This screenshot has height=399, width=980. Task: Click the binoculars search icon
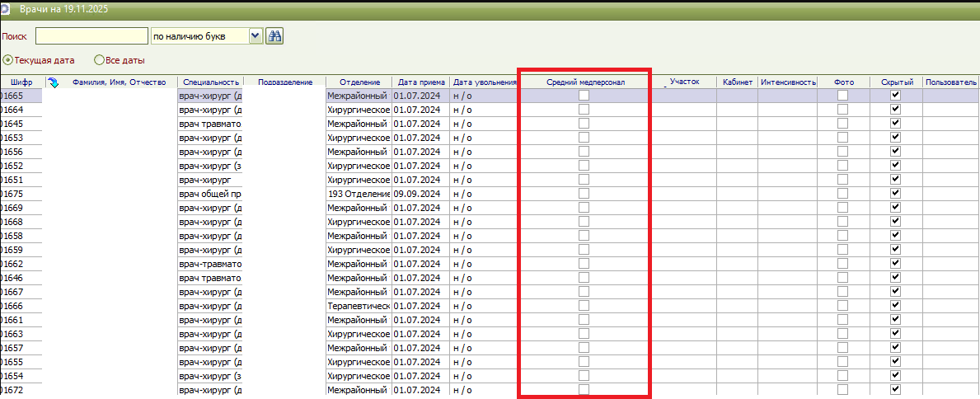[274, 35]
